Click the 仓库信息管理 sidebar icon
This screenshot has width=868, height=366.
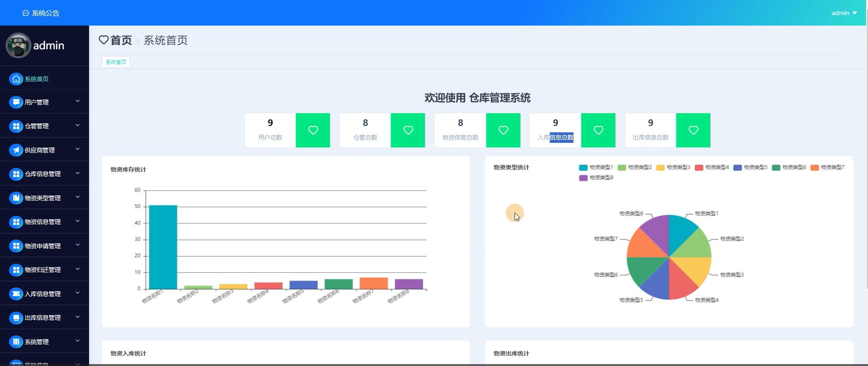[16, 174]
